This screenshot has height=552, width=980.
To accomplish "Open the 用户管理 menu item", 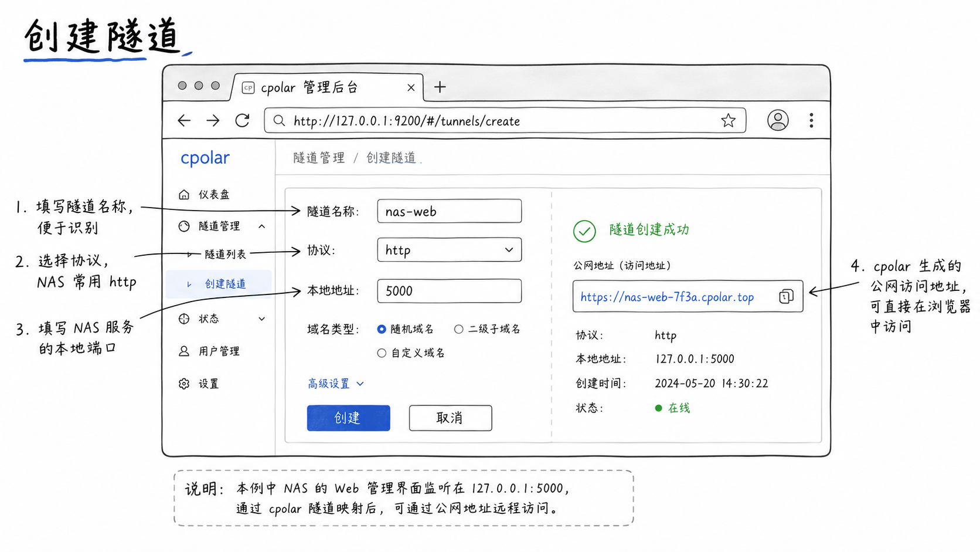I will point(219,351).
